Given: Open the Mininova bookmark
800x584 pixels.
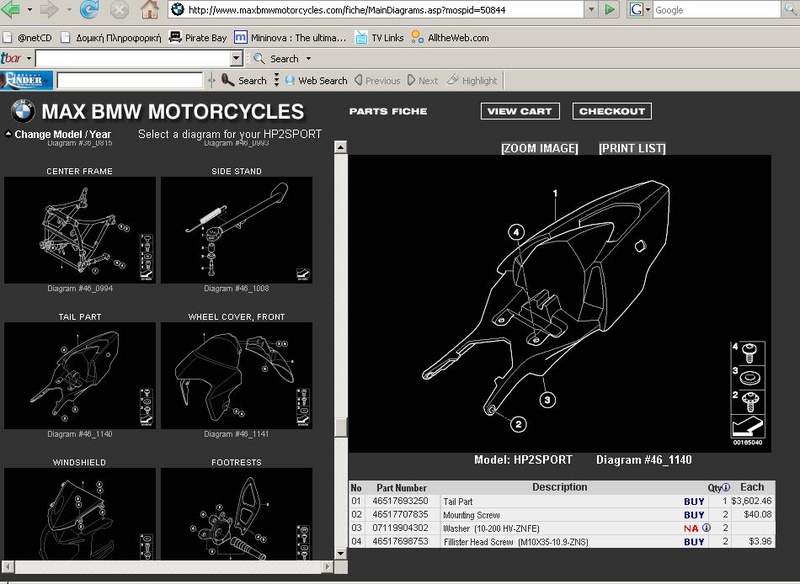Looking at the screenshot, I should [x=290, y=38].
